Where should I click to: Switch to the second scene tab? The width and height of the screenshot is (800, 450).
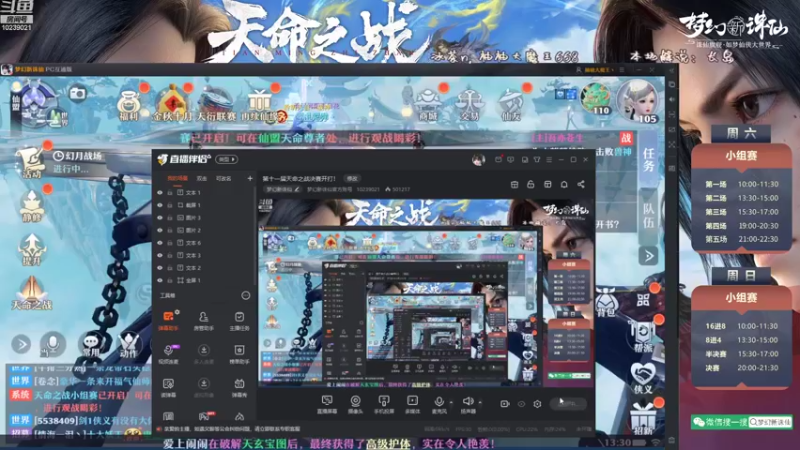coord(202,179)
